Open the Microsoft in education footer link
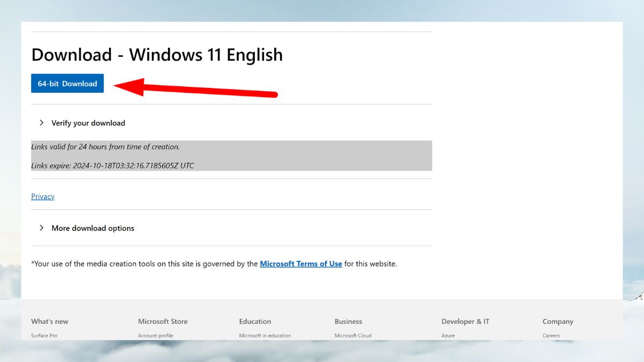Screen dimensions: 644x362 265,336
